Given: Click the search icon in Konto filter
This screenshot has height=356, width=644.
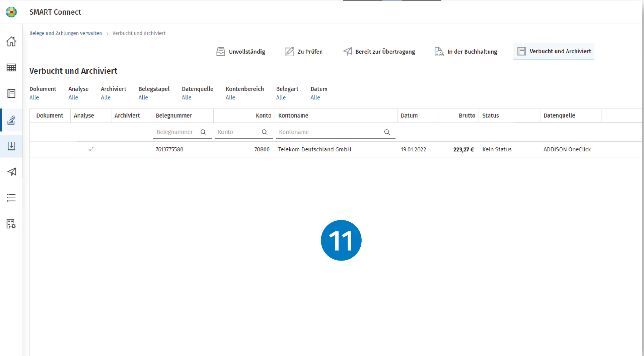Looking at the screenshot, I should click(265, 132).
